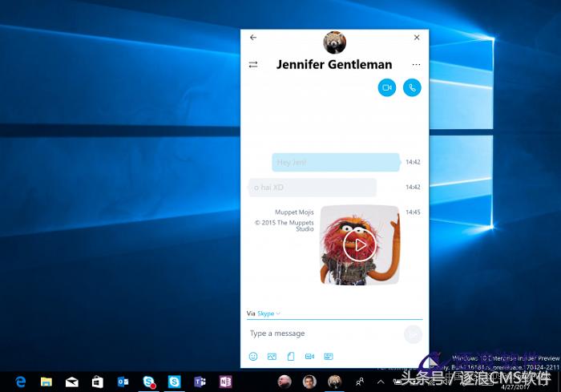Open Microsoft Edge from the taskbar

coord(21,382)
